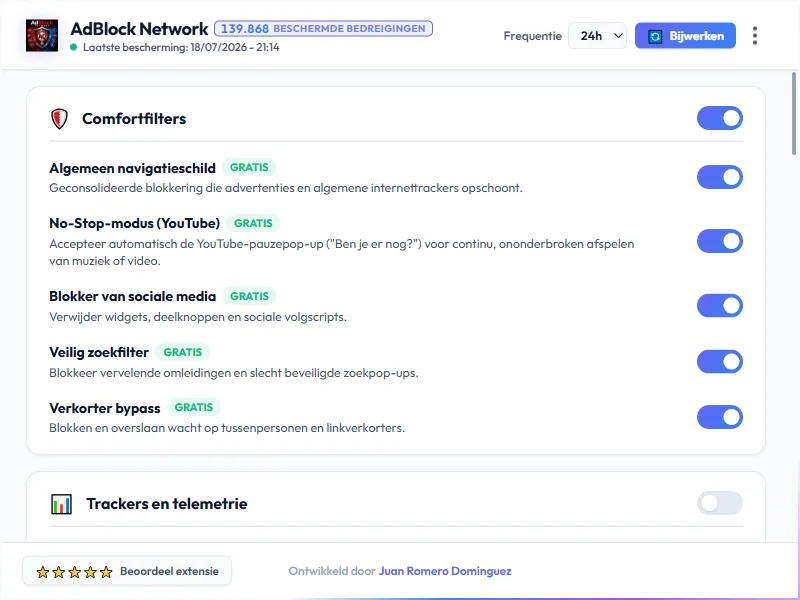Click the Frequentie label
This screenshot has height=600, width=800.
point(532,36)
